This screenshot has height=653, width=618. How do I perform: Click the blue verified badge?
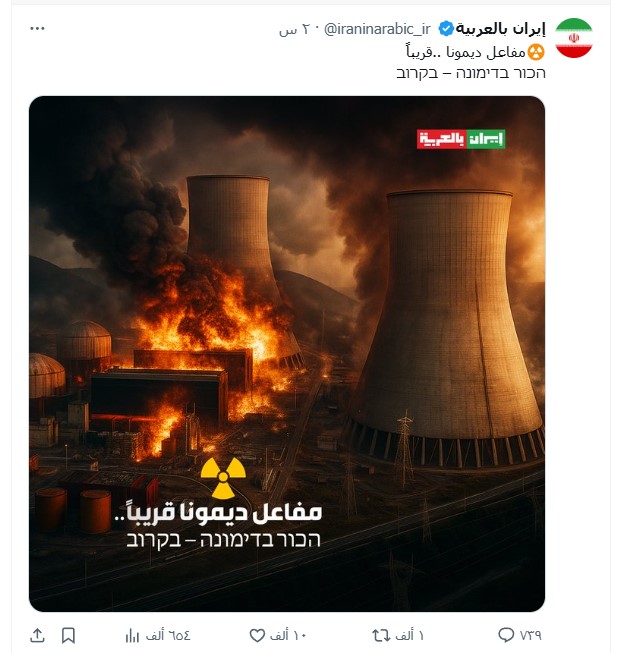click(446, 29)
